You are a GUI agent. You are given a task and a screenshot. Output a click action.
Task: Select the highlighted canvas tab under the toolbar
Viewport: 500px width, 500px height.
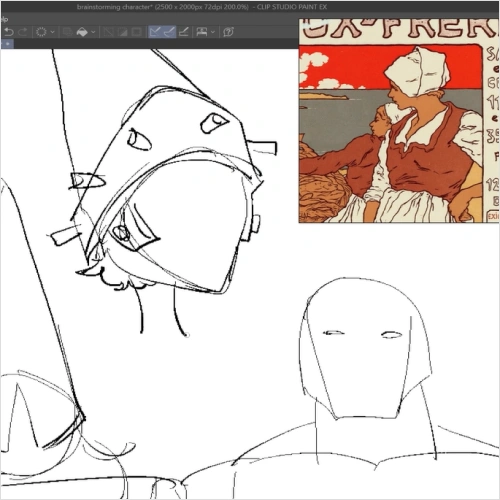coord(7,43)
